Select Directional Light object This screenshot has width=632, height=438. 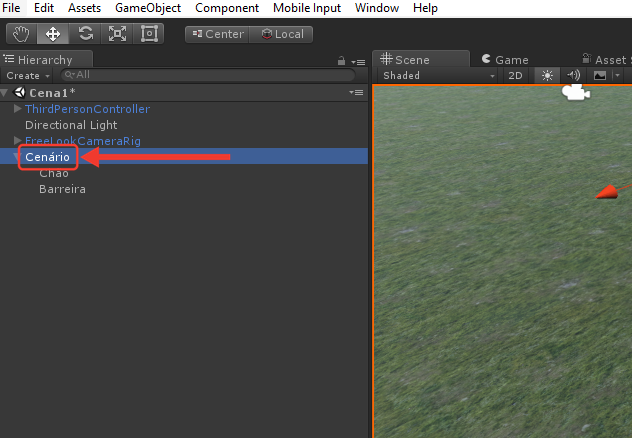(71, 125)
